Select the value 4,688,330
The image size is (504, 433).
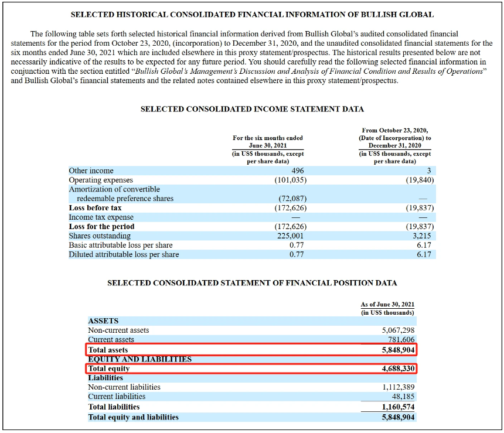[x=399, y=369]
